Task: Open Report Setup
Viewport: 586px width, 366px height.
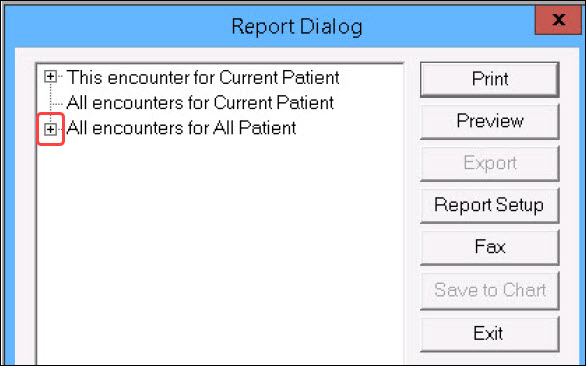Action: coord(490,205)
